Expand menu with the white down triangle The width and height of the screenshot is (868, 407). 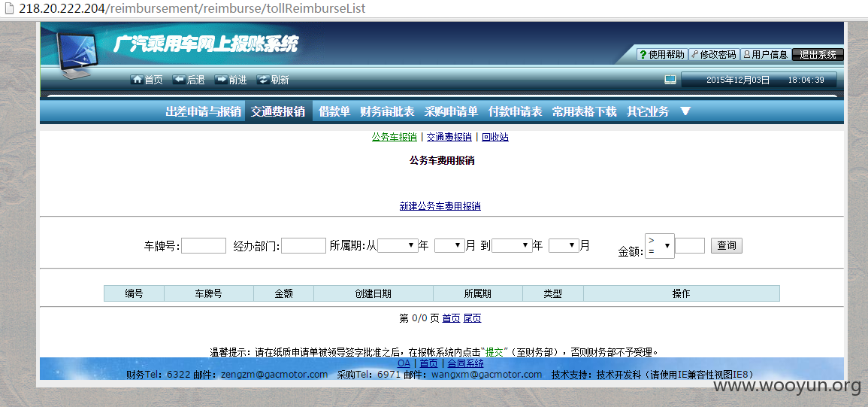pos(685,111)
